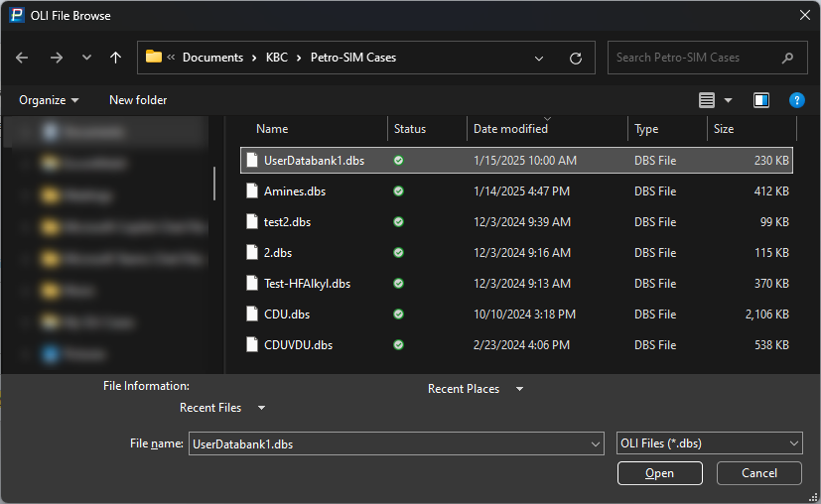The height and width of the screenshot is (504, 821).
Task: Click sync status icon for CDU.dbs
Action: (398, 315)
